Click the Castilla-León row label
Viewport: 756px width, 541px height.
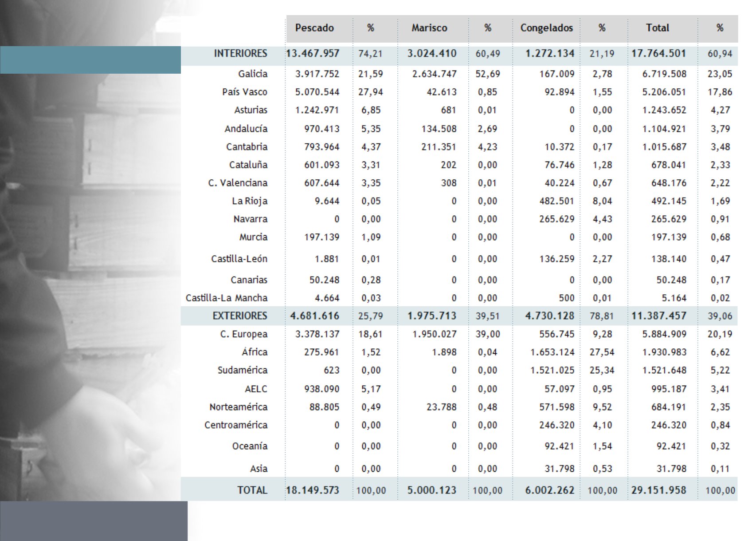(239, 259)
